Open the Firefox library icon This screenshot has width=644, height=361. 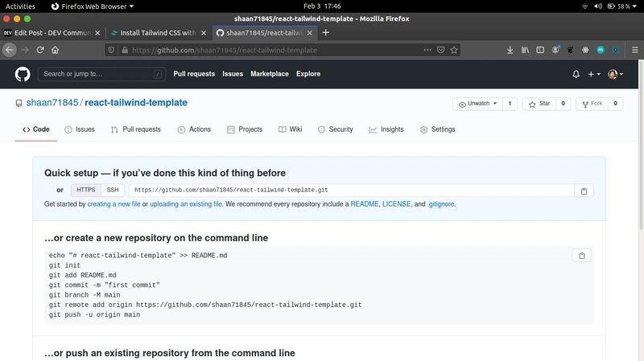point(525,50)
